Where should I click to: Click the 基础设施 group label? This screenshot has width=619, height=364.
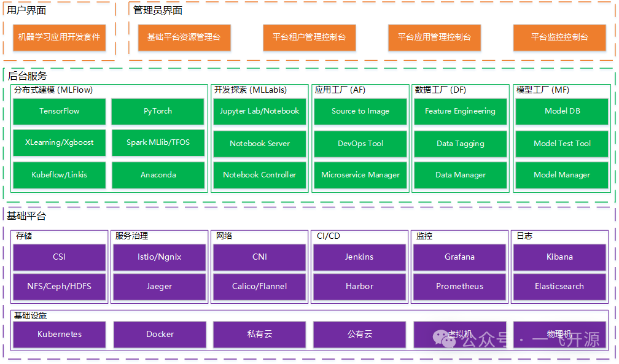coord(31,316)
